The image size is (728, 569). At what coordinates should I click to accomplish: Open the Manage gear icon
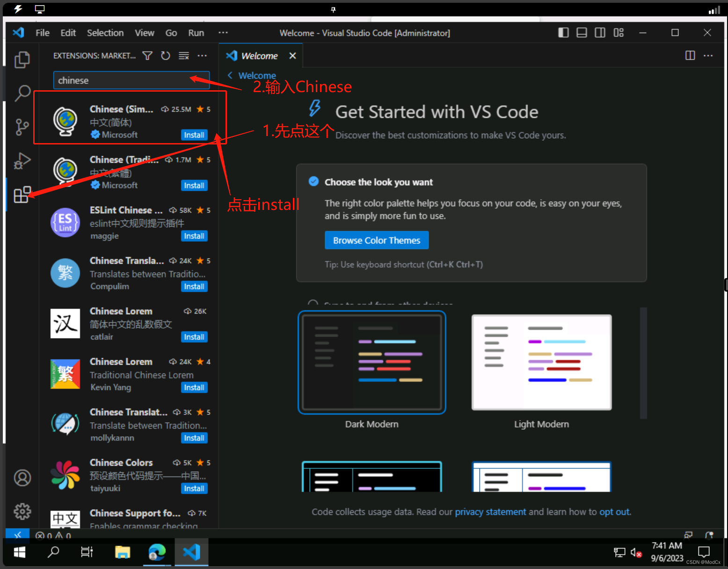[22, 511]
